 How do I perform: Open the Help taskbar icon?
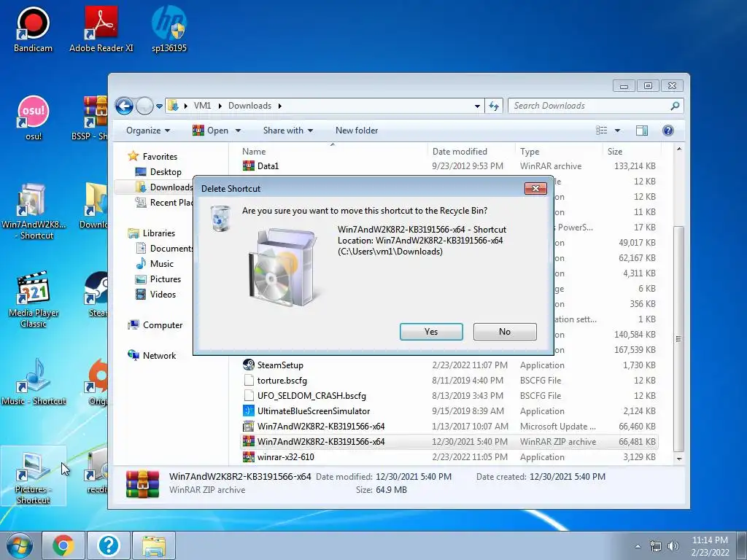pos(109,545)
